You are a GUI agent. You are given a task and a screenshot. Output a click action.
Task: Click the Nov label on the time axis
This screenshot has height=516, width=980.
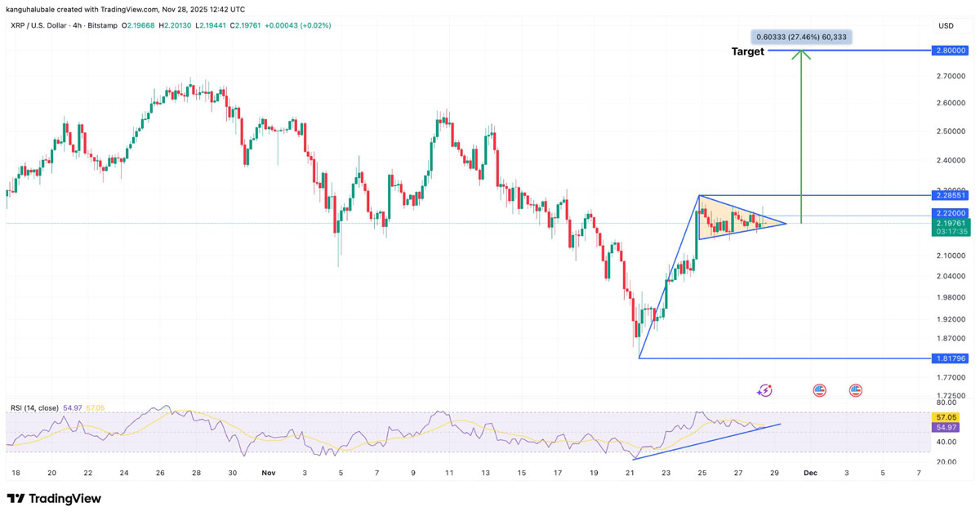pos(269,473)
